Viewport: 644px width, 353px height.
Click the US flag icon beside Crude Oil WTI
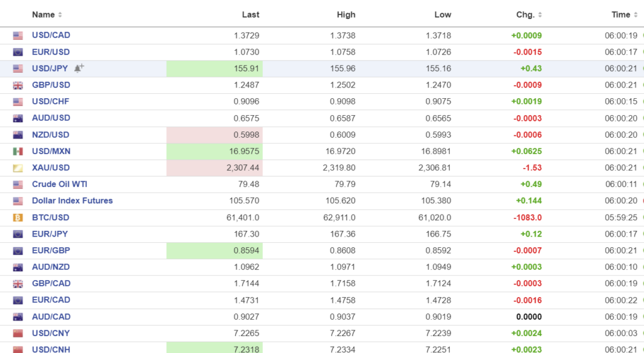18,185
